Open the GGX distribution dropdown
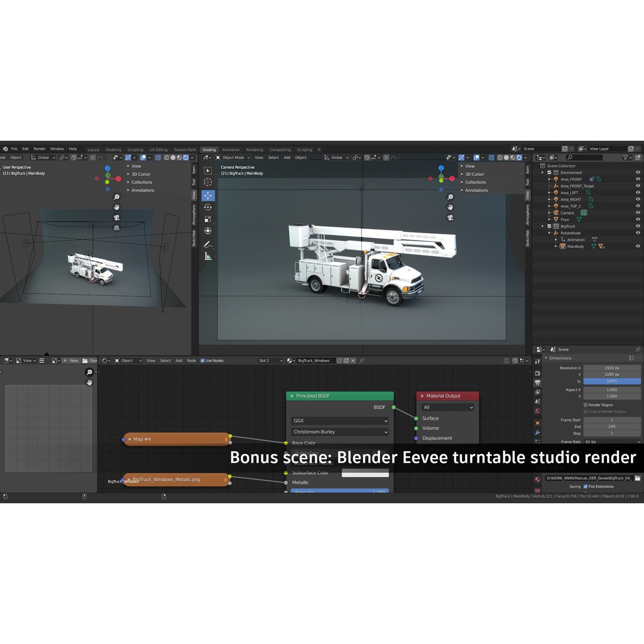Image resolution: width=644 pixels, height=644 pixels. click(340, 420)
